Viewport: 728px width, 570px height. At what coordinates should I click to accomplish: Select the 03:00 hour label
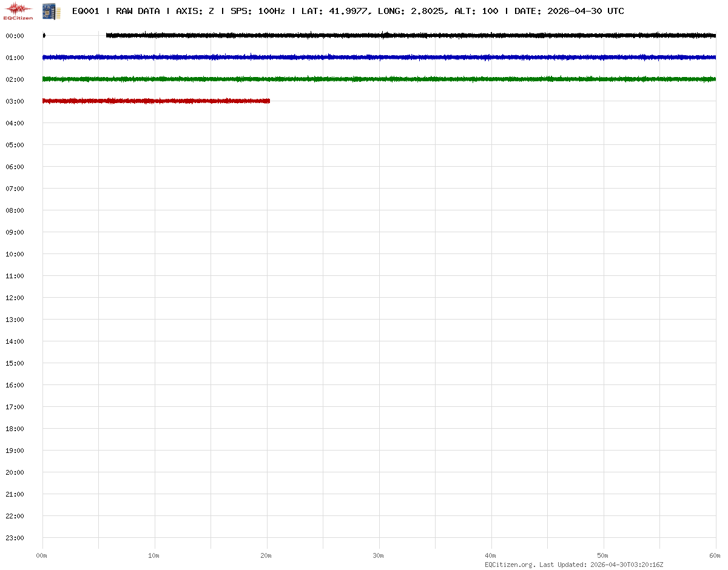click(15, 101)
